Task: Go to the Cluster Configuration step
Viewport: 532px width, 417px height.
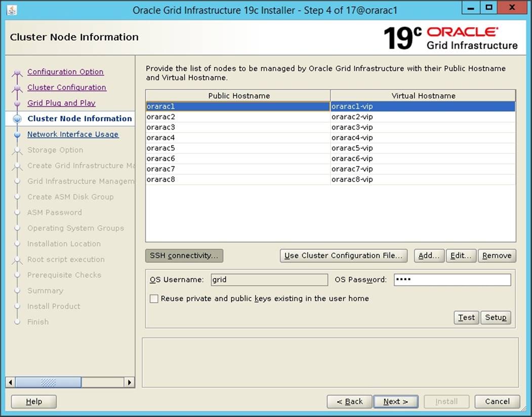Action: click(67, 87)
